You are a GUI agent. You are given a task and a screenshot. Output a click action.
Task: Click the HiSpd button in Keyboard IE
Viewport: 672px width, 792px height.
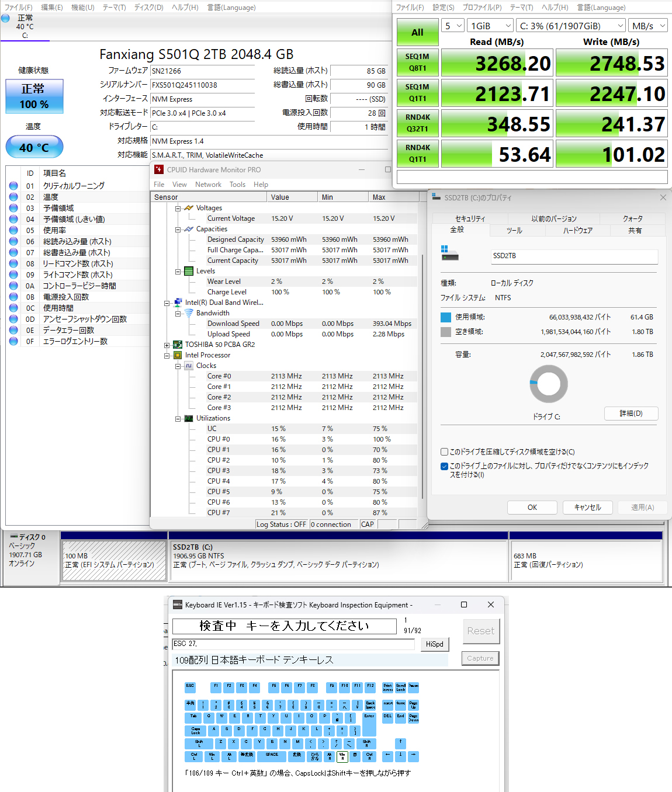(x=434, y=644)
